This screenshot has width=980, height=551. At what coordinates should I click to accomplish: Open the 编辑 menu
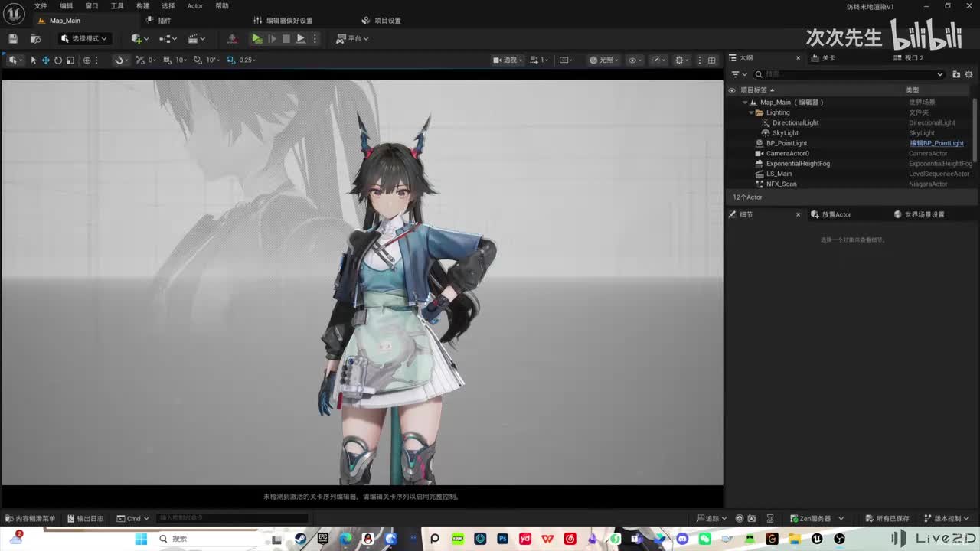67,6
